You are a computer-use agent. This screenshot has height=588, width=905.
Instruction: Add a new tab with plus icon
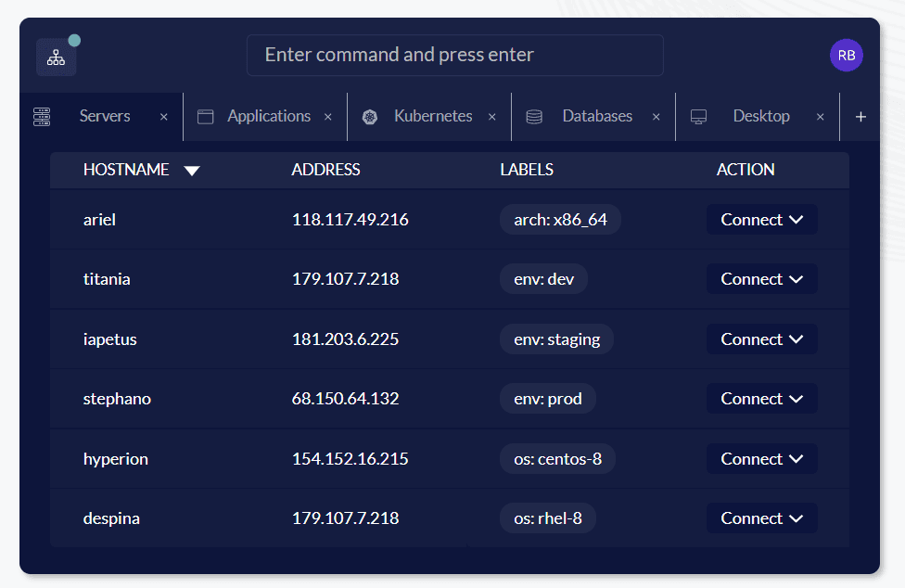860,117
